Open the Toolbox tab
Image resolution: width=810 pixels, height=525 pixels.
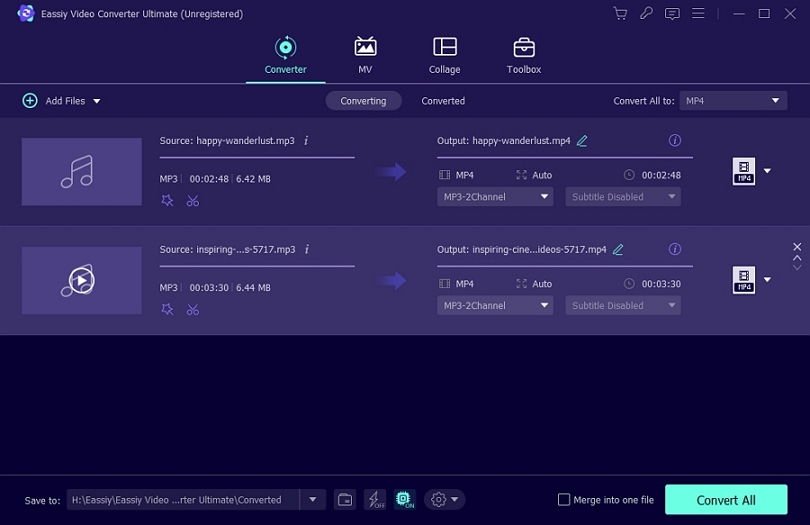524,55
